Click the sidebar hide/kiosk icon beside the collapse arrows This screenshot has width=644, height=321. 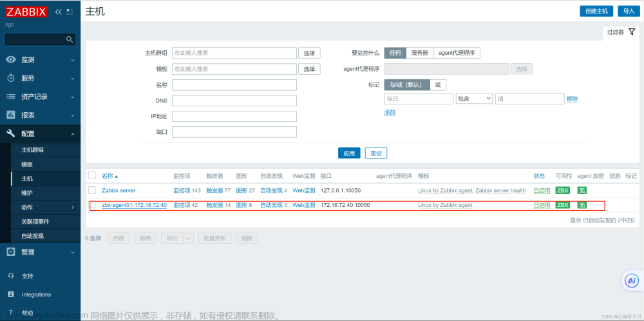(70, 12)
